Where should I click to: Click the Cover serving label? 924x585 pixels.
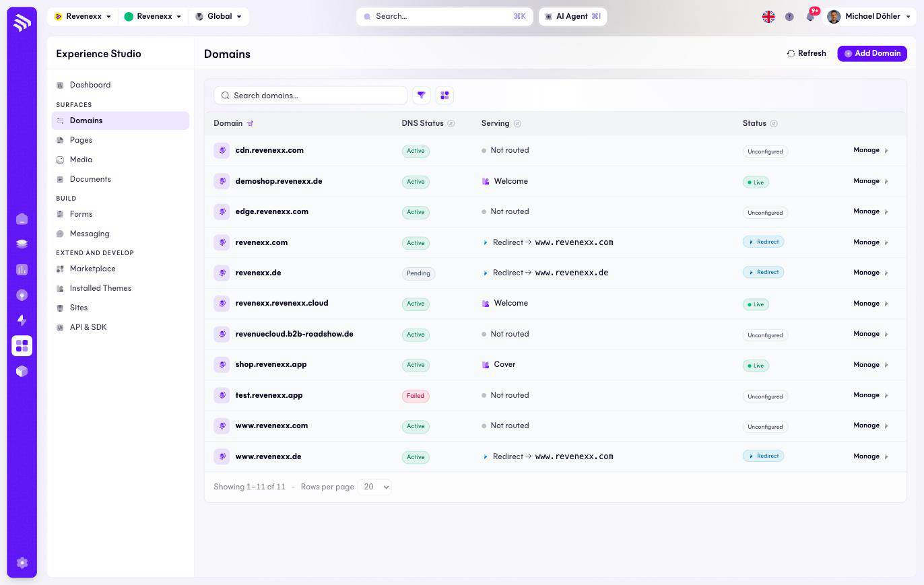(x=504, y=364)
